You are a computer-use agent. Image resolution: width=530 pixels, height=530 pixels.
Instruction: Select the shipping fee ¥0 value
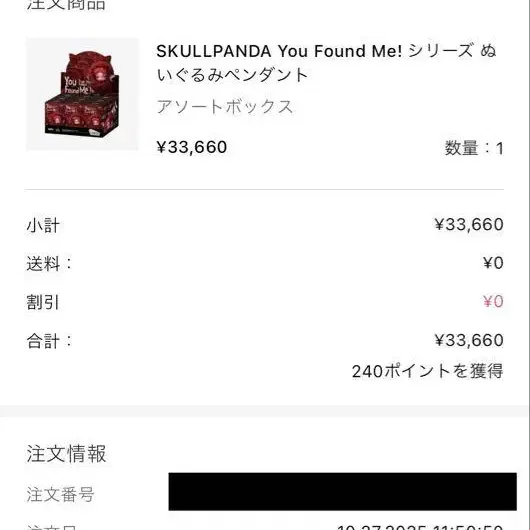(493, 263)
